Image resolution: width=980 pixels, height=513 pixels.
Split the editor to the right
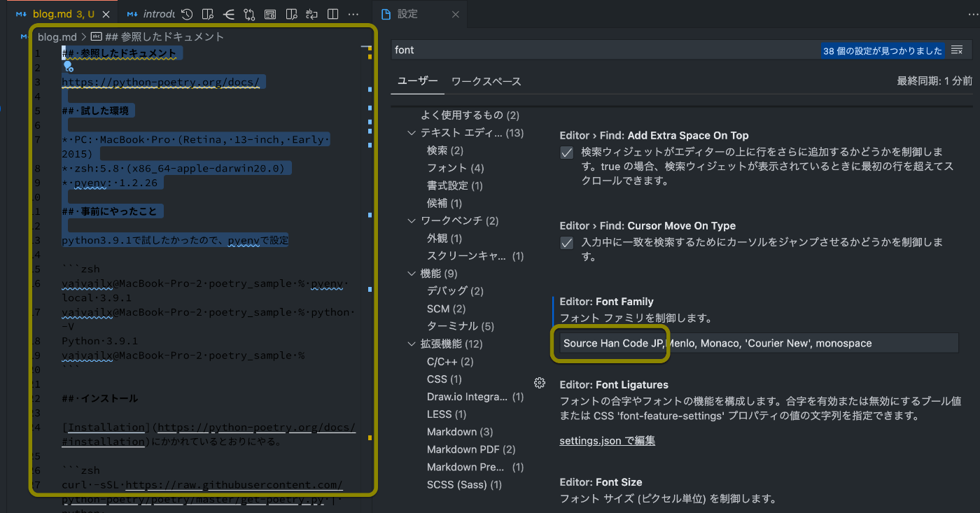click(x=333, y=14)
